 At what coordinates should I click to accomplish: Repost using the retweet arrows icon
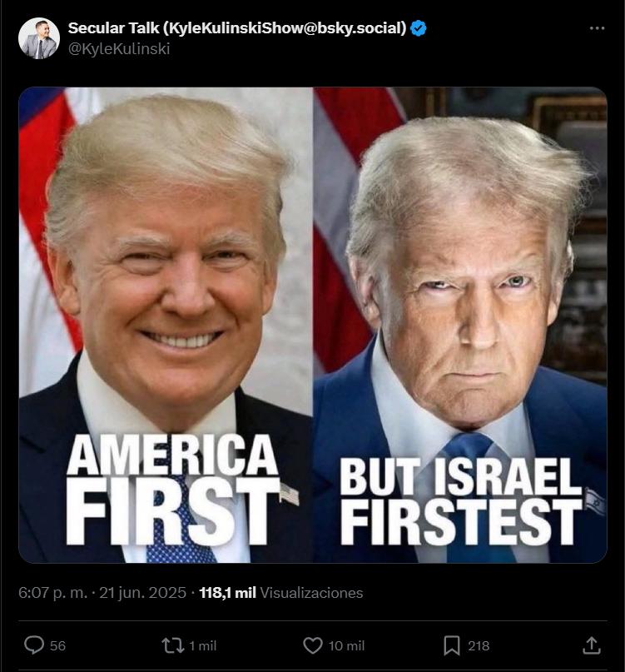click(x=172, y=645)
